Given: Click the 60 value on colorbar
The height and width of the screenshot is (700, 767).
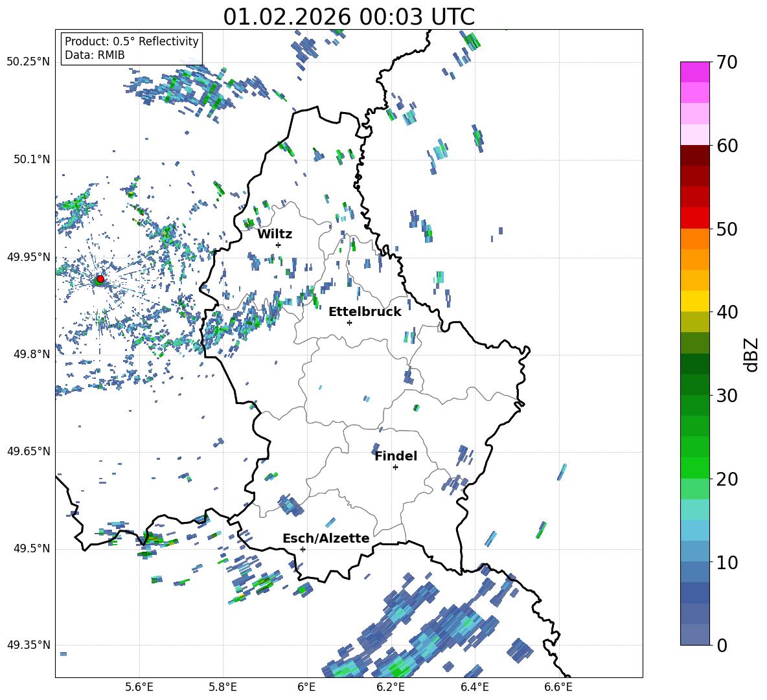Looking at the screenshot, I should click(727, 146).
